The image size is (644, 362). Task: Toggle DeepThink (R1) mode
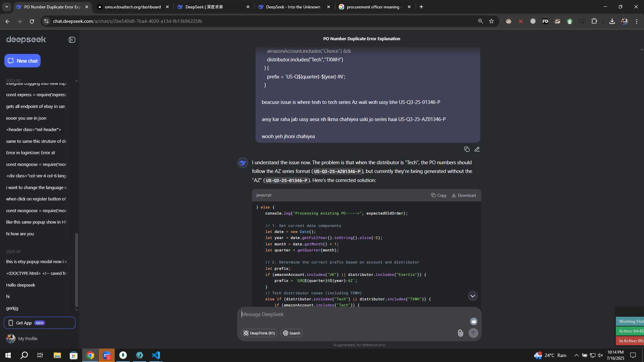pyautogui.click(x=259, y=333)
